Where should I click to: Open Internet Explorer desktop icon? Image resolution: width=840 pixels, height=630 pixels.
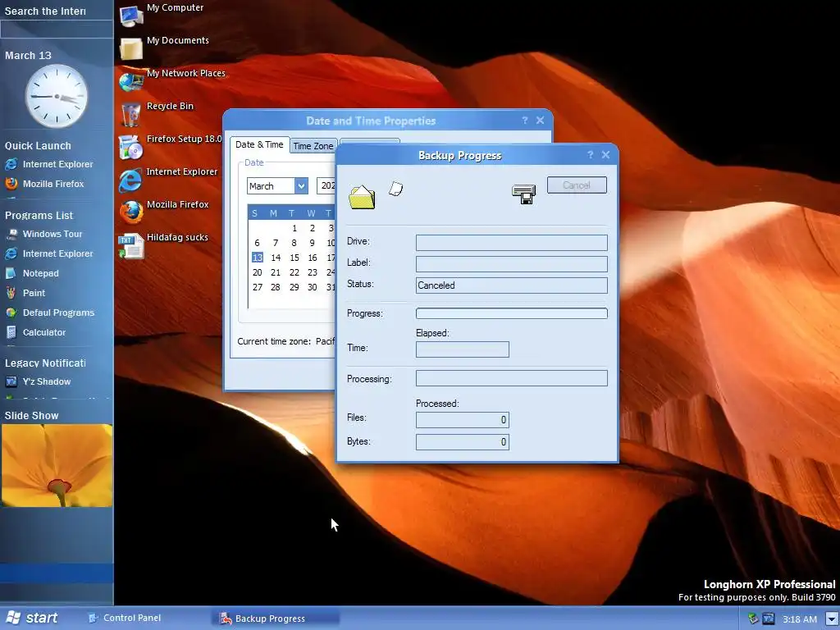click(131, 180)
